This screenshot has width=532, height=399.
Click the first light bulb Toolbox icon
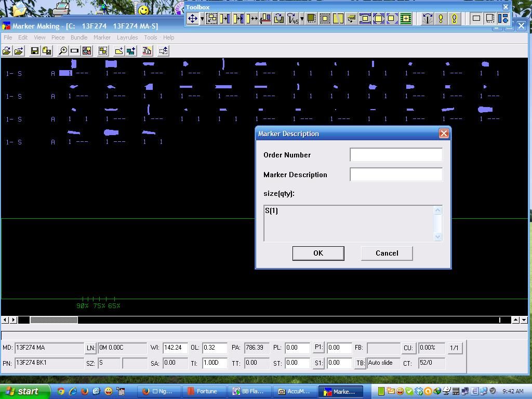(441, 18)
